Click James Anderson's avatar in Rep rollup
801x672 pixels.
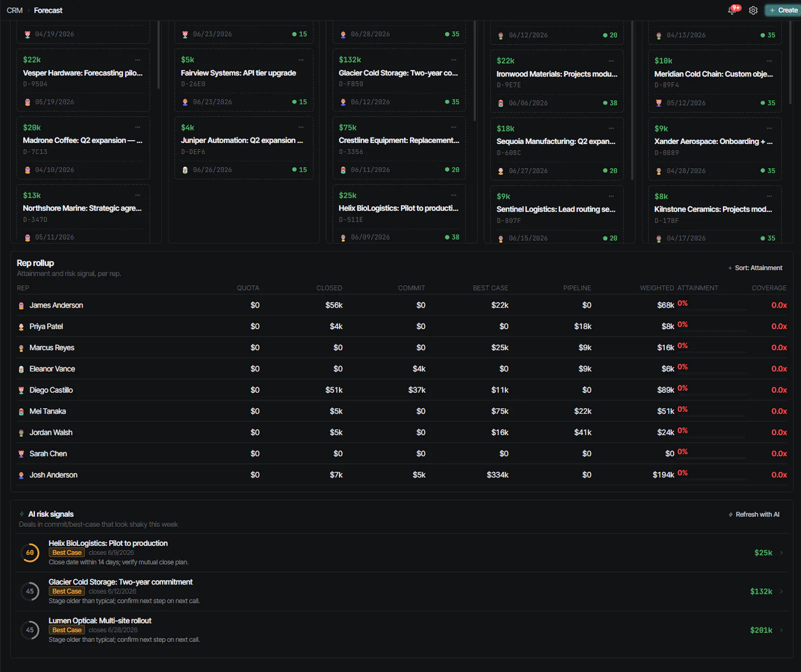[x=21, y=306]
